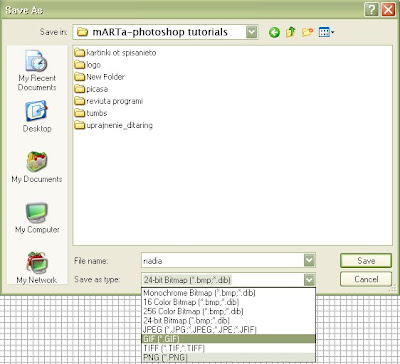Choose Monochrome Bitmap from the type list
400x364 pixels.
228,293
